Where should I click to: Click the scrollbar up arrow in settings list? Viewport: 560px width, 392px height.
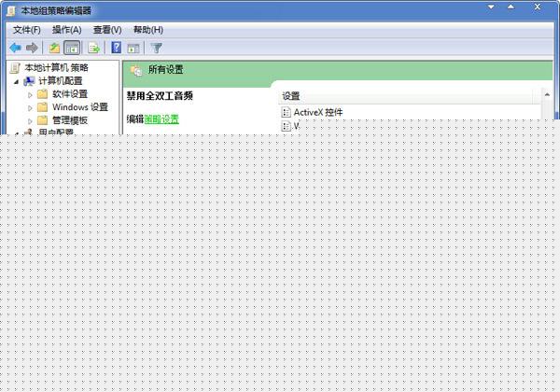click(x=547, y=94)
